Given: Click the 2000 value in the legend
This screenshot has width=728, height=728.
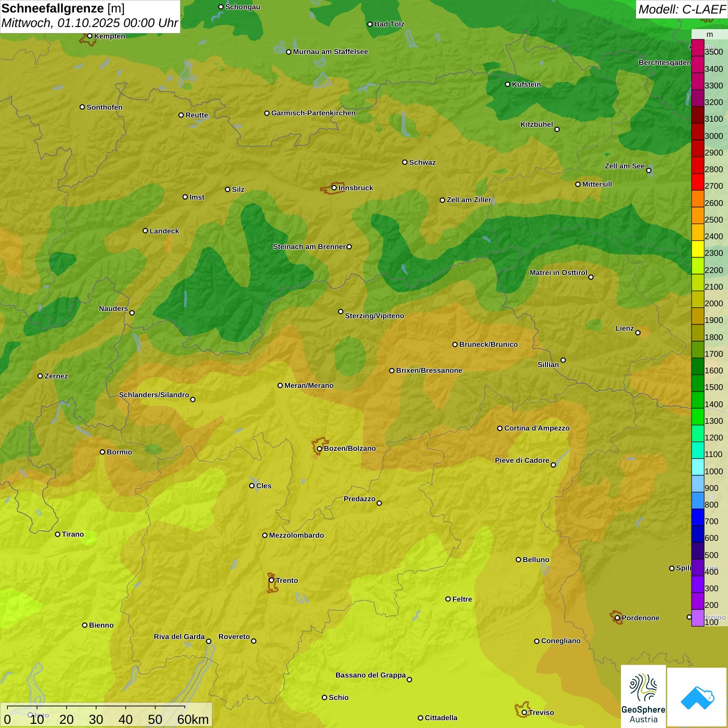Looking at the screenshot, I should tap(714, 303).
